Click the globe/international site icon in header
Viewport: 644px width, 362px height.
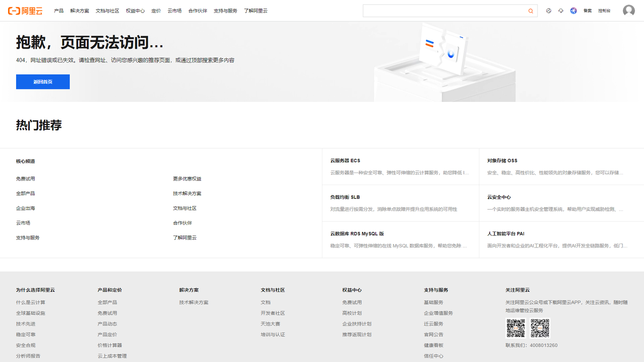(549, 11)
